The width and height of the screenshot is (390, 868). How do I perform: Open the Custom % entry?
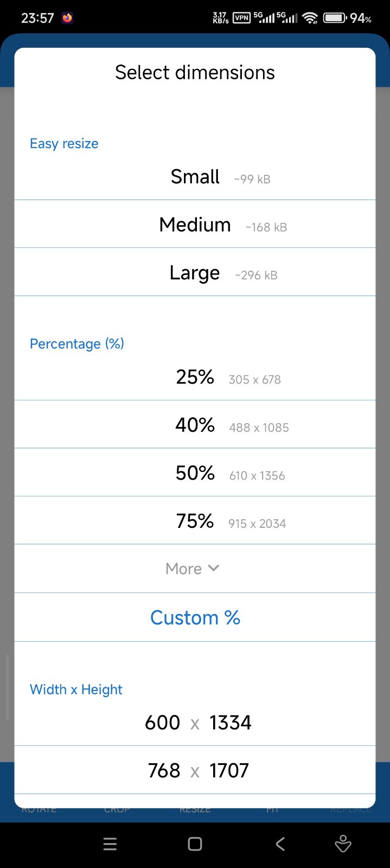[x=195, y=617]
